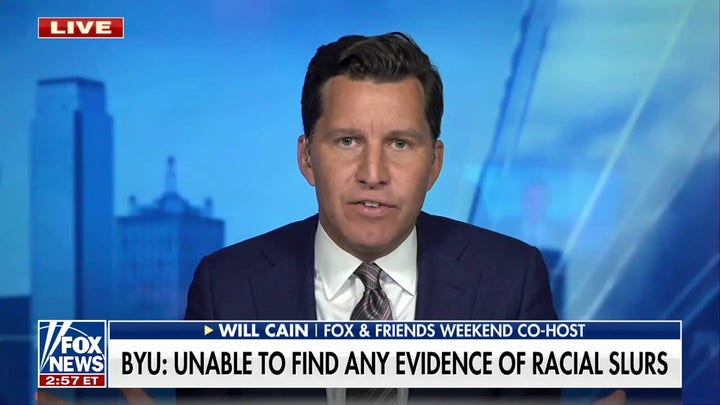Screen dimensions: 720x405
Task: Click the 2:57 ET time stamp
Action: [73, 381]
